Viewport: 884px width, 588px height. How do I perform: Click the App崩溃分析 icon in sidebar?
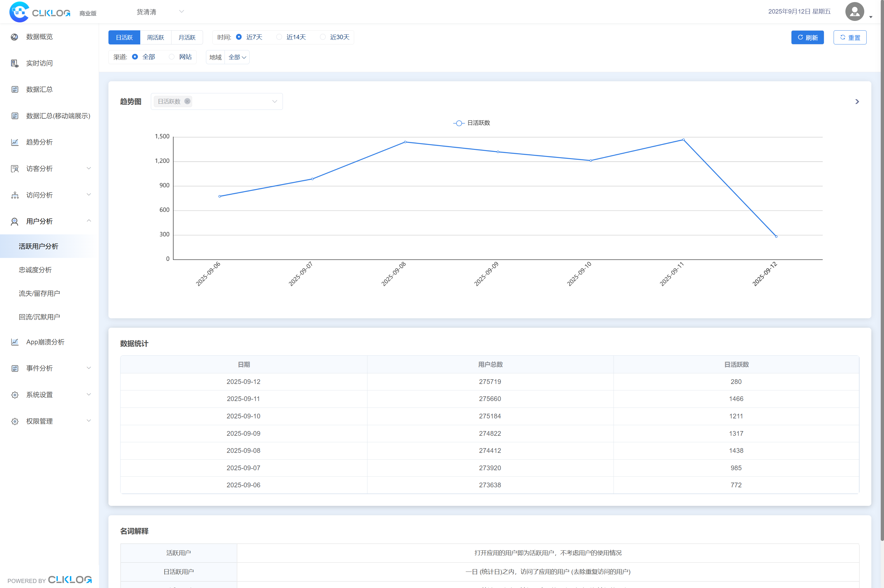click(15, 342)
